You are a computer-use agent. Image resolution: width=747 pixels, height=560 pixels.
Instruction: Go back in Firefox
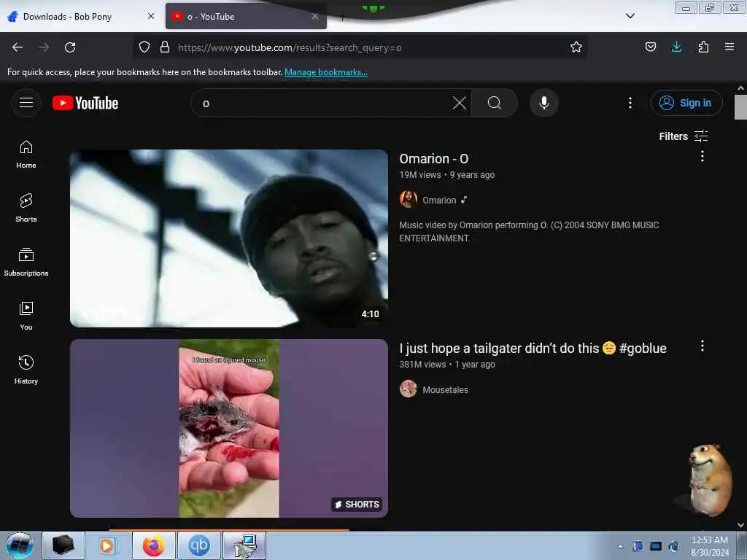coord(18,47)
